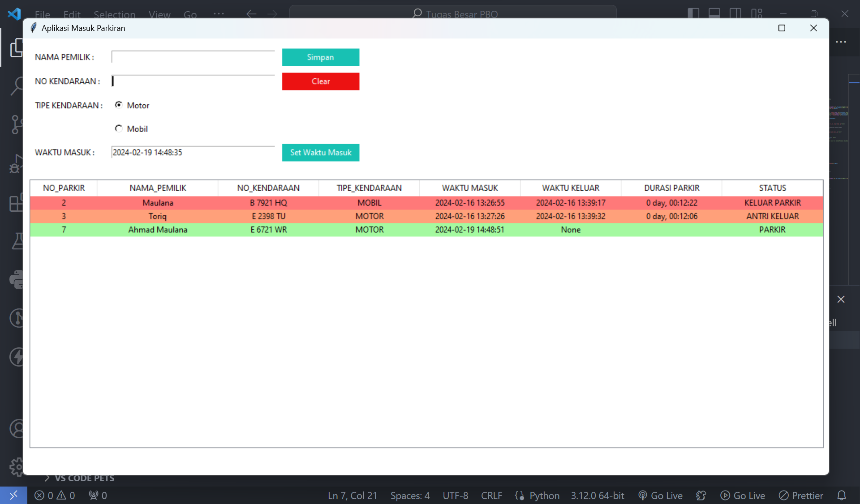Open the Python extension sidebar icon
This screenshot has height=504, width=860.
[16, 280]
